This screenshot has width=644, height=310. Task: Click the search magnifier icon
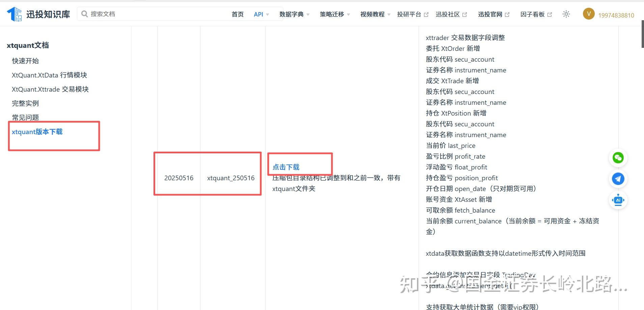click(84, 13)
